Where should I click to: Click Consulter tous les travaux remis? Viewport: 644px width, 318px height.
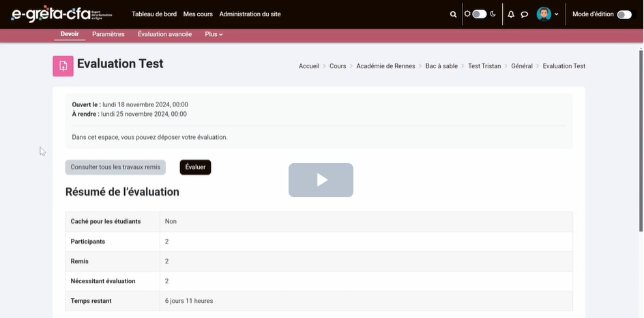(x=115, y=167)
